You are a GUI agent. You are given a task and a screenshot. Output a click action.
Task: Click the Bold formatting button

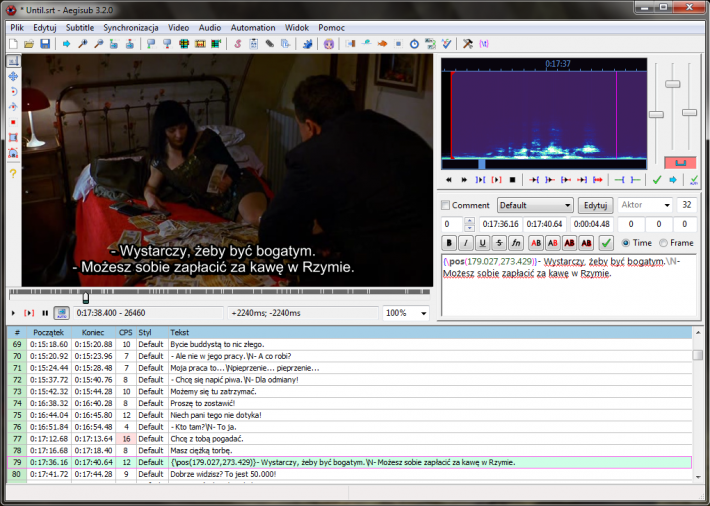point(449,243)
